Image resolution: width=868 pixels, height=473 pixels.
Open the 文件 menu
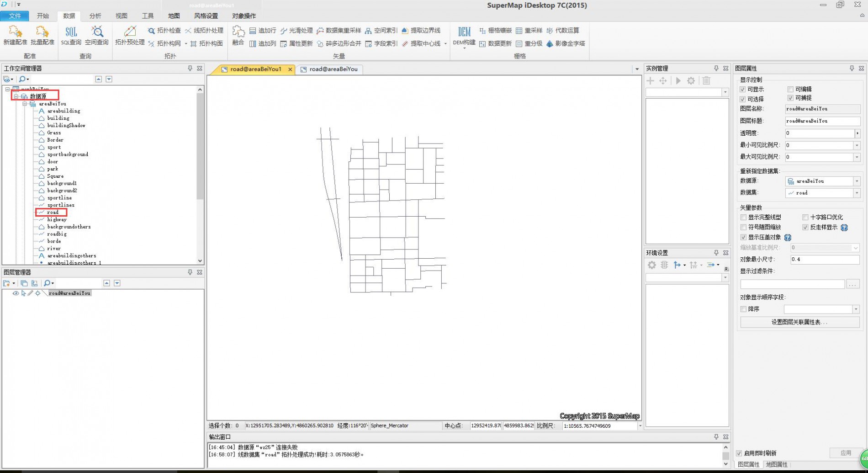pos(15,16)
